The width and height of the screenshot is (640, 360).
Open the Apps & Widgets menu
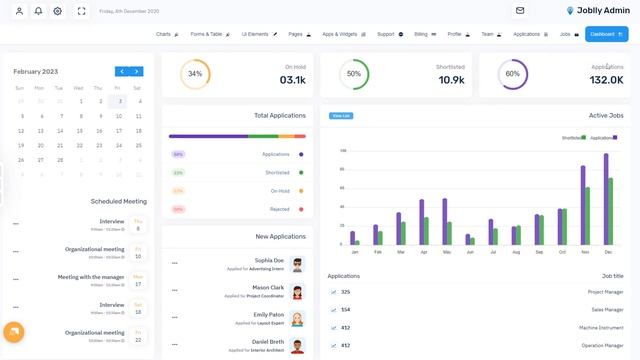point(344,34)
